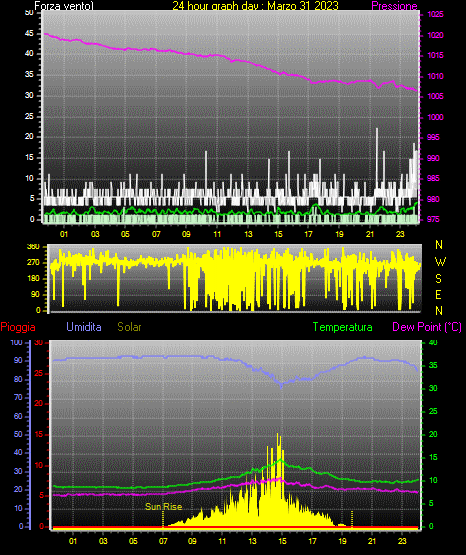This screenshot has height=555, width=466.
Task: Click the W wind direction letter
Action: (x=440, y=262)
